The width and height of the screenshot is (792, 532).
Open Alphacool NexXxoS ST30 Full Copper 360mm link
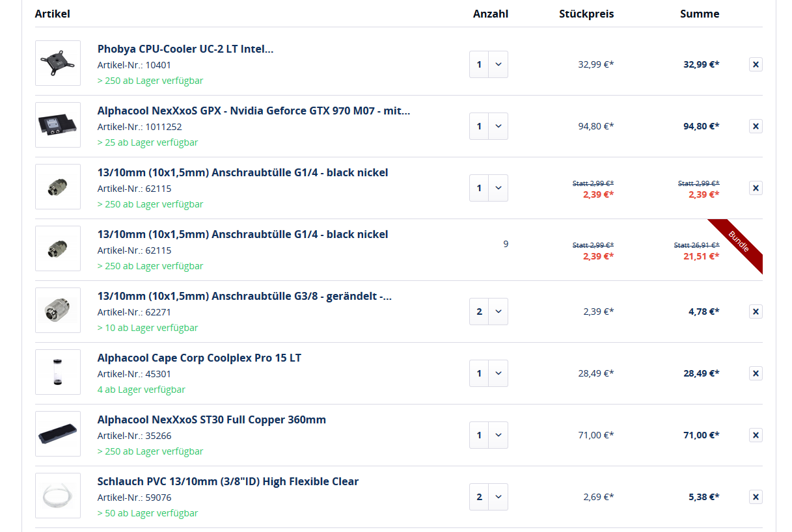[212, 419]
